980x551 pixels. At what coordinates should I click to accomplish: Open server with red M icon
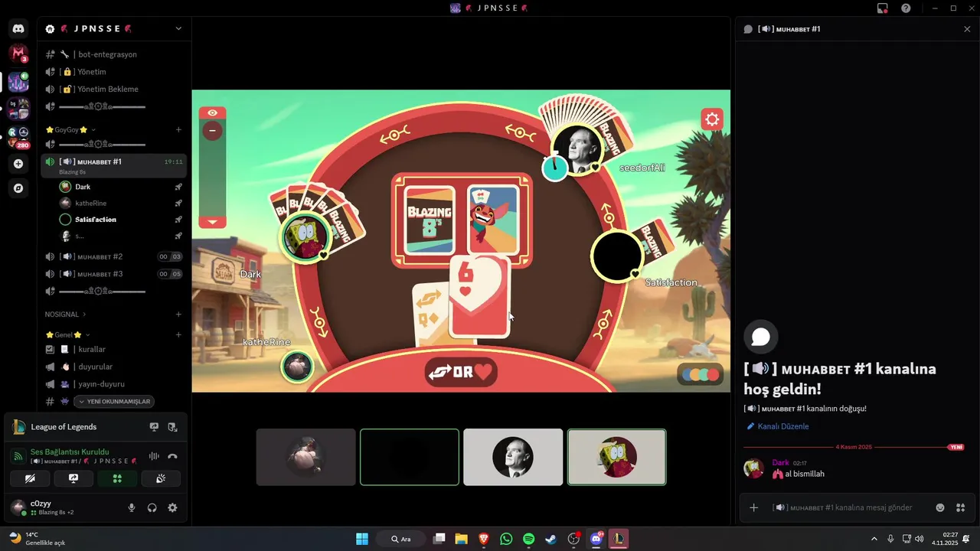pyautogui.click(x=18, y=54)
